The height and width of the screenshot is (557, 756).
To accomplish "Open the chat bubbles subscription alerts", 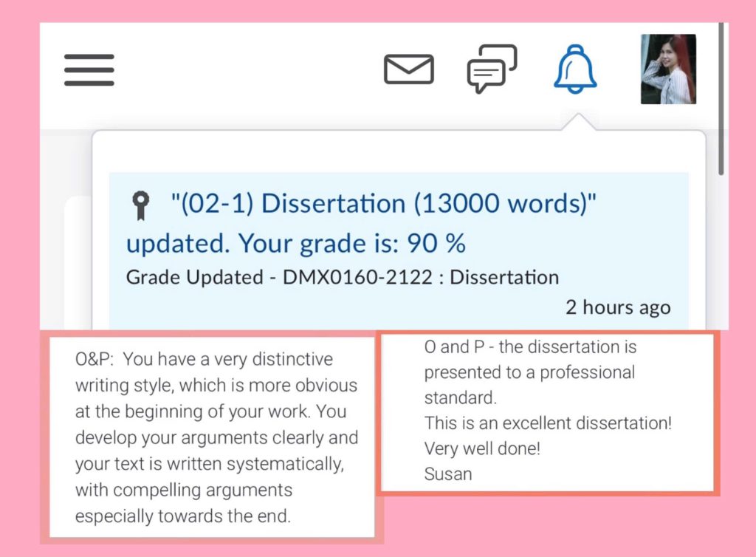I will point(492,69).
